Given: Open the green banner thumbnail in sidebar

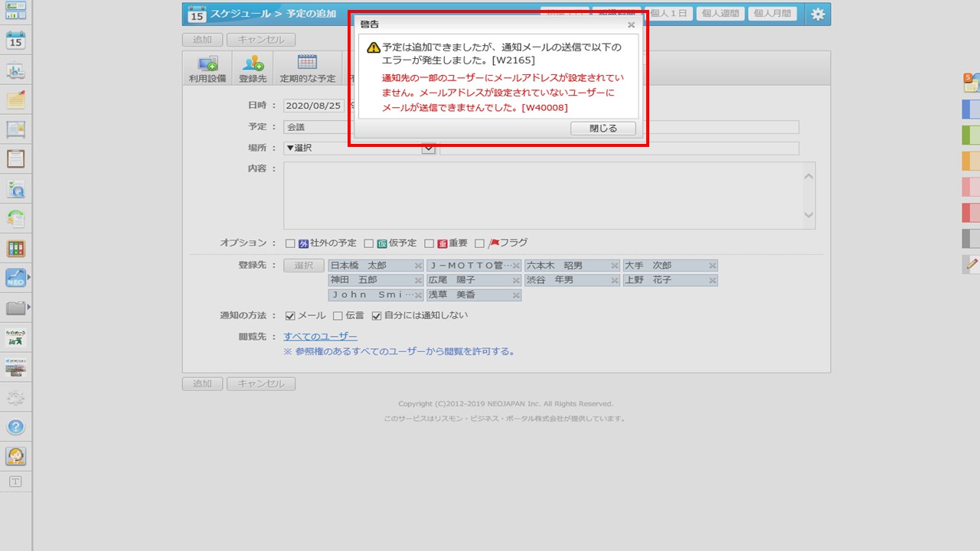Looking at the screenshot, I should (x=16, y=337).
